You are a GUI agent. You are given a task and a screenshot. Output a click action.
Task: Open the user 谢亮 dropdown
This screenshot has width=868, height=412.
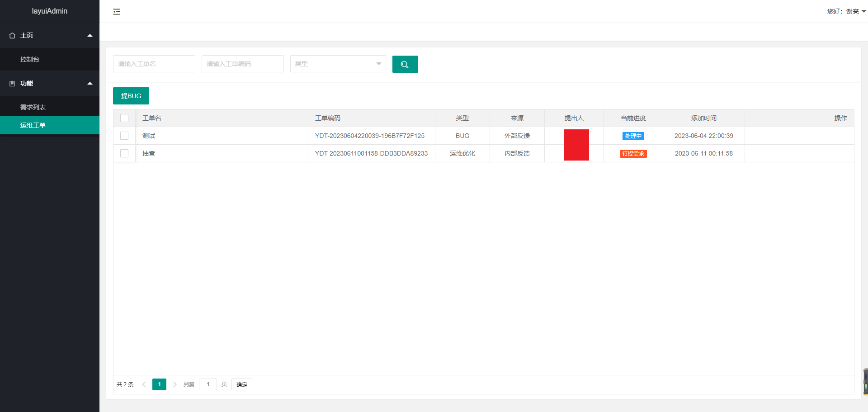tap(846, 11)
